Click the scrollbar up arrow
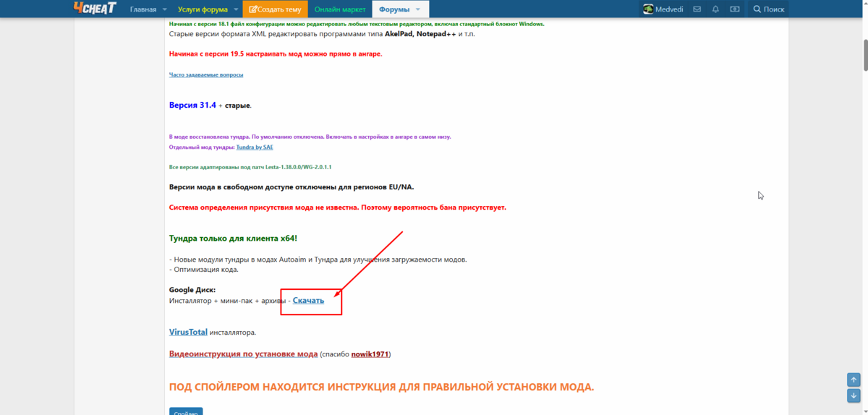 coord(865,4)
